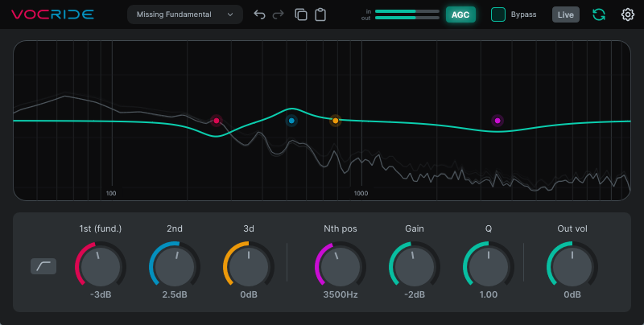The width and height of the screenshot is (644, 325).
Task: Click the 1.00 Q value
Action: click(489, 294)
